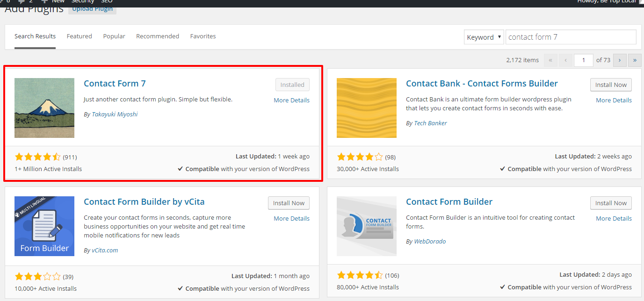Click the vCita Form Builder thumbnail
644x301 pixels.
[x=44, y=226]
